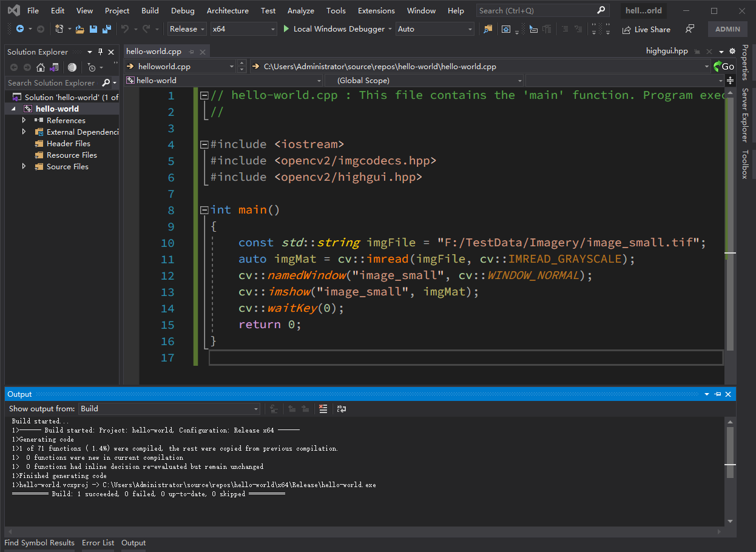Image resolution: width=756 pixels, height=552 pixels.
Task: Click the Clear All output icon
Action: click(323, 409)
